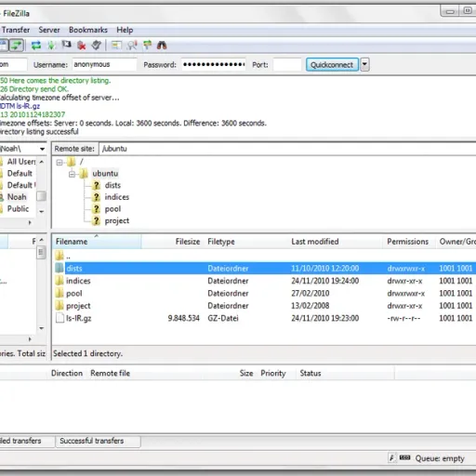Open the Server menu
This screenshot has width=476, height=476.
(49, 30)
